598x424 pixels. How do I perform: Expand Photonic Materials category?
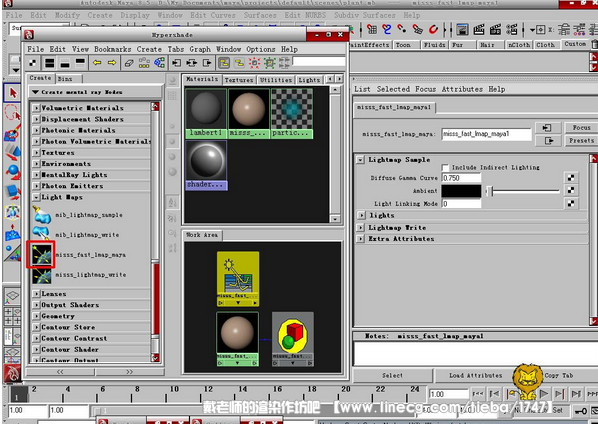pyautogui.click(x=36, y=130)
